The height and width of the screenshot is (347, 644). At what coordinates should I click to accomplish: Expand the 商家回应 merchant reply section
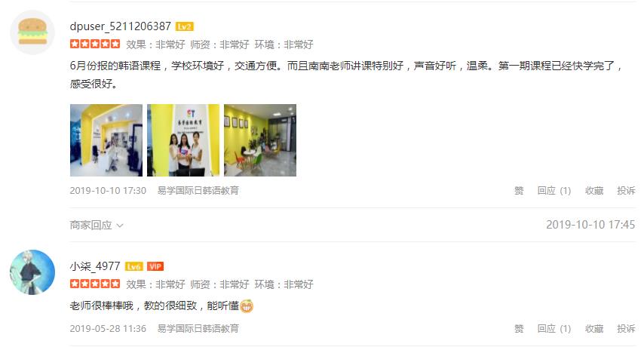97,225
